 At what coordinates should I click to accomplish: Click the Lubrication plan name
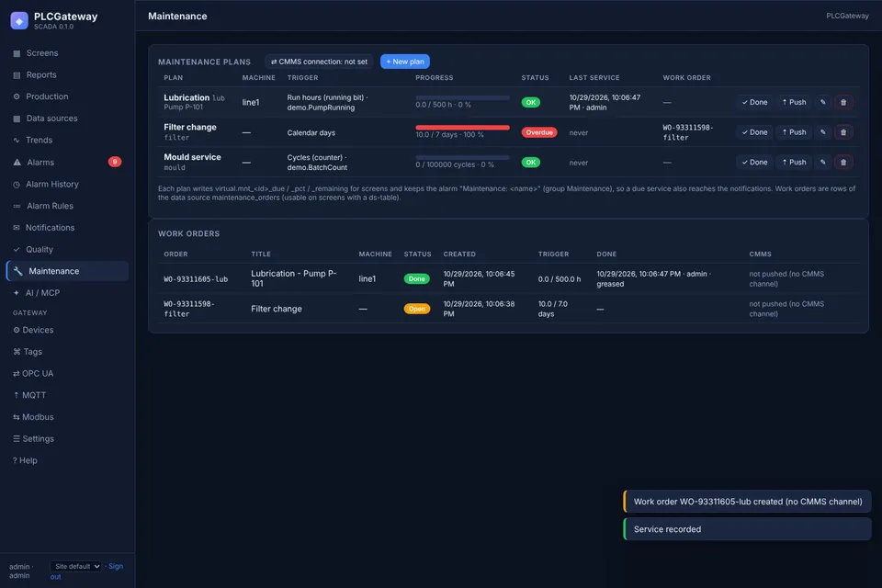coord(187,97)
